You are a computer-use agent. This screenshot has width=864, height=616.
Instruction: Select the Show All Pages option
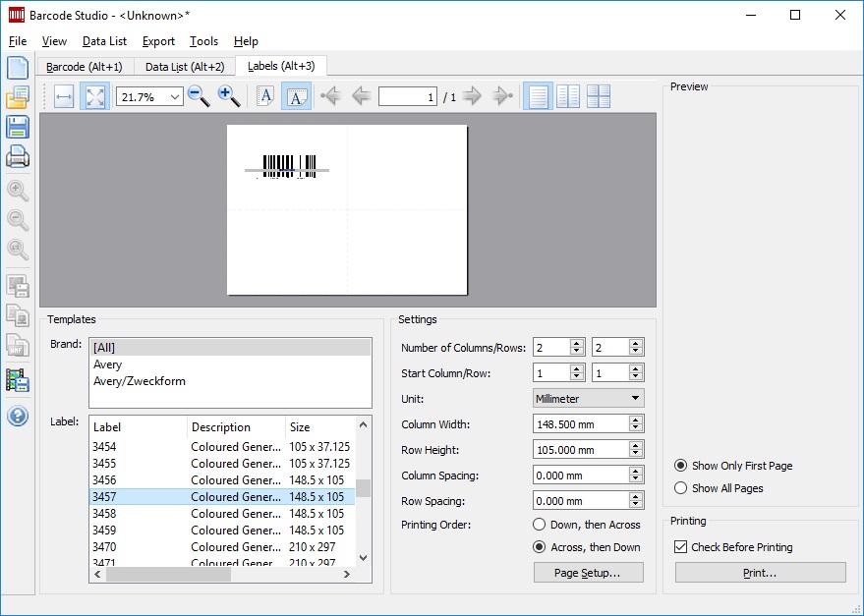point(679,488)
